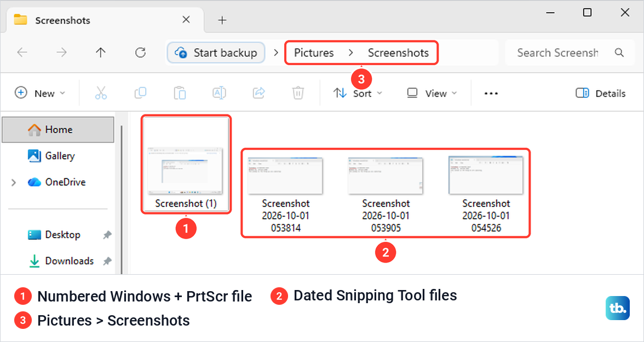Expand the OneDrive tree node
The image size is (644, 342).
coord(14,182)
